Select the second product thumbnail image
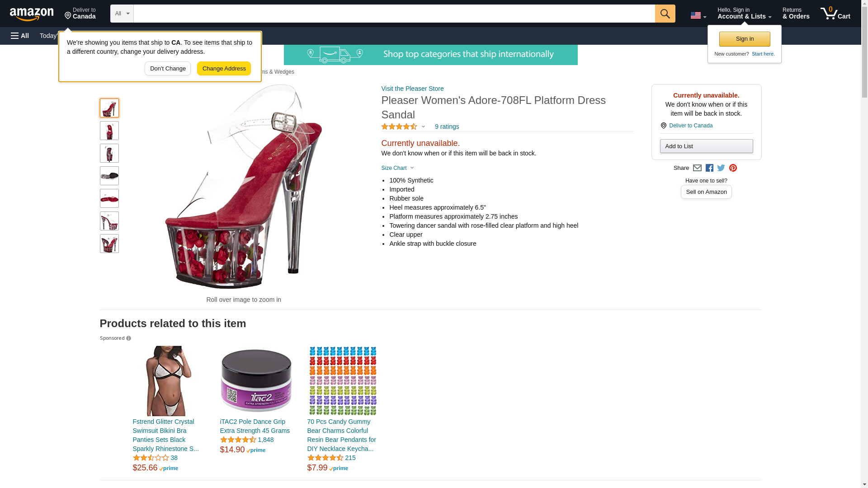 [109, 131]
